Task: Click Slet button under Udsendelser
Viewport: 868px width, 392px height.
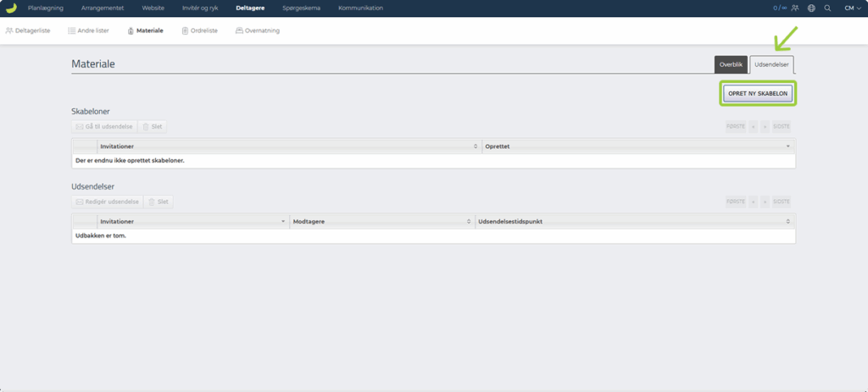Action: [x=159, y=202]
